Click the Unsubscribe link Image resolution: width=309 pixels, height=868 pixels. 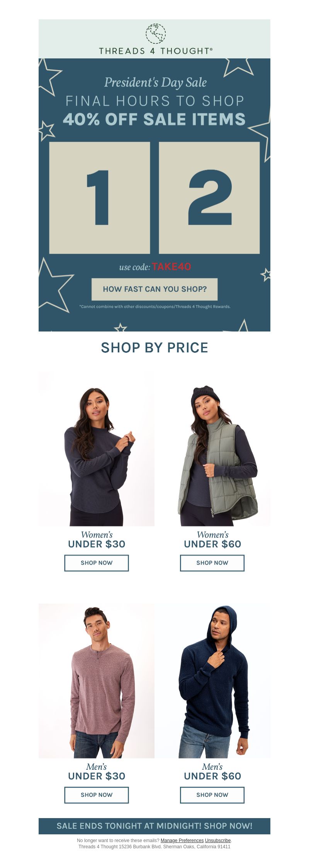click(218, 840)
